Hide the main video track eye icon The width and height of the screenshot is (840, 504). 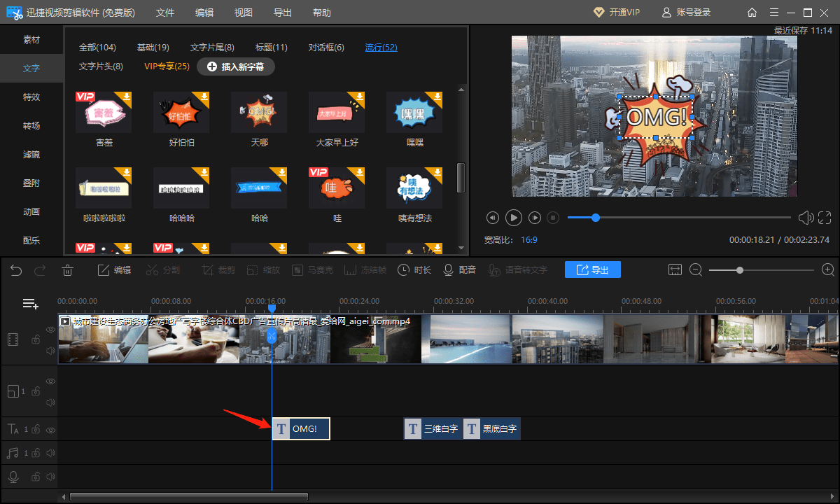[50, 329]
